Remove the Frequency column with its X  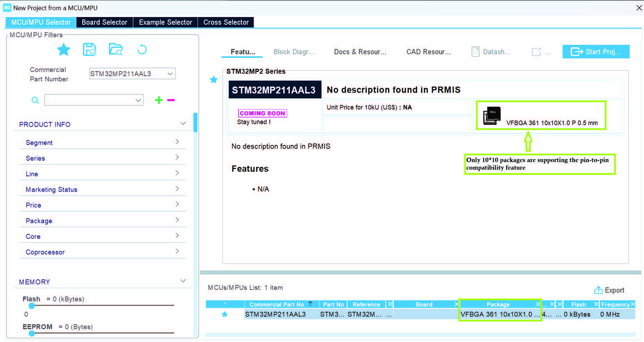tap(633, 304)
